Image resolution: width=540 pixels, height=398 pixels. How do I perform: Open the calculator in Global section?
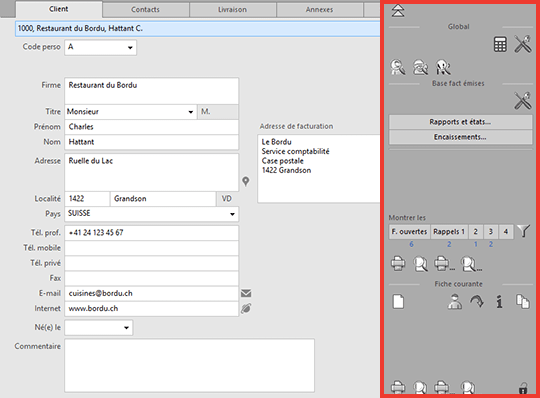pos(500,44)
